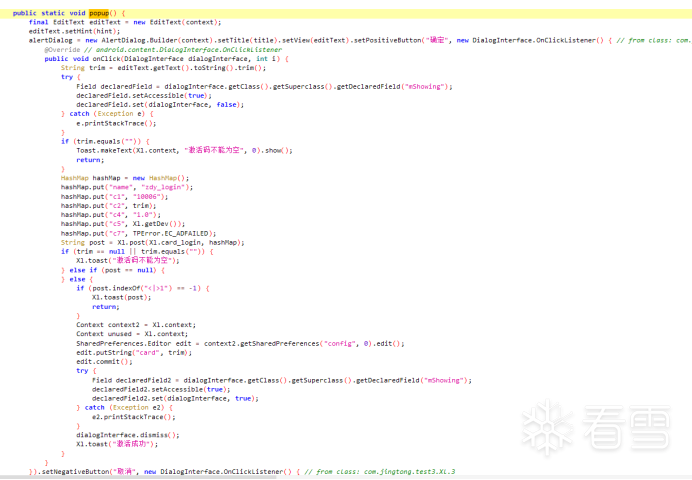The image size is (692, 480).
Task: Click the line 'edit.commit();'
Action: tap(104, 362)
